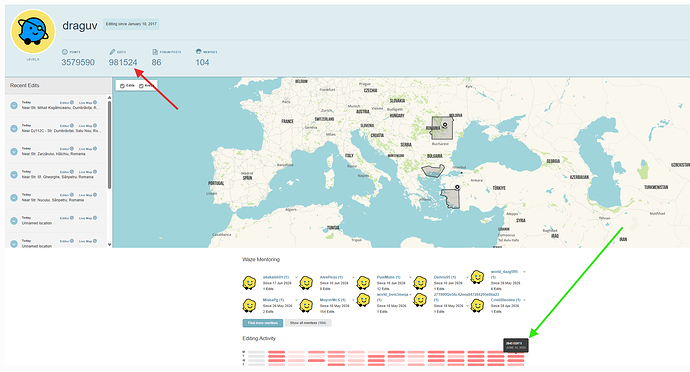Expand dropdown arrow next to world_bvrk3nwqa
The image size is (690, 372).
click(410, 295)
